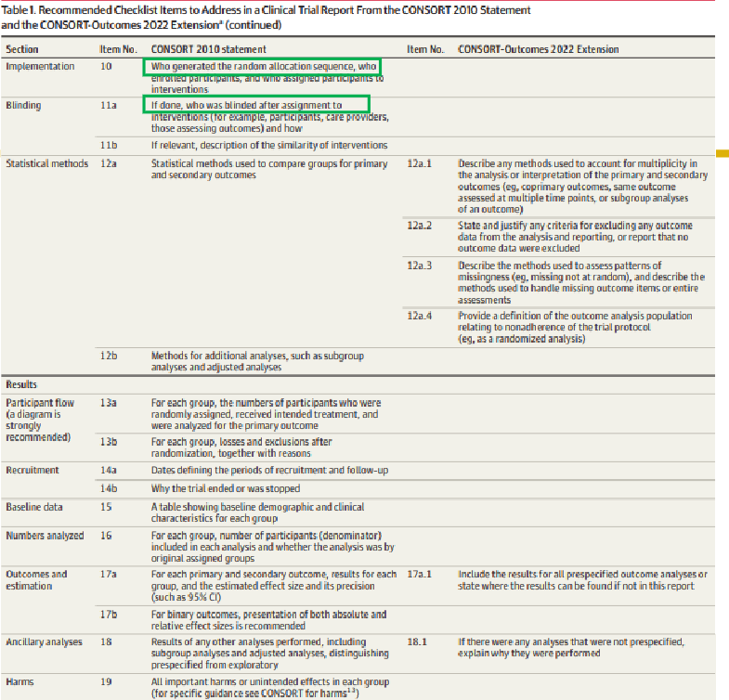729x700 pixels.
Task: Click the 'Recruitment' section label
Action: 33,471
